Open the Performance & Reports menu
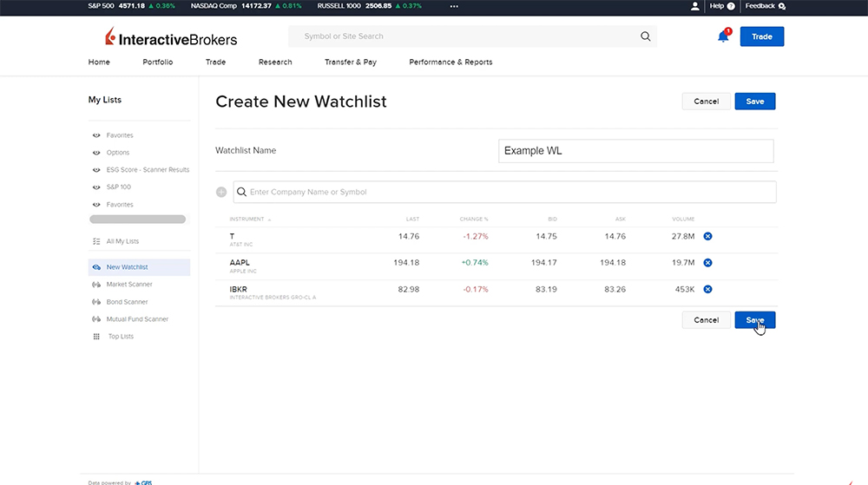This screenshot has height=485, width=868. pos(450,62)
